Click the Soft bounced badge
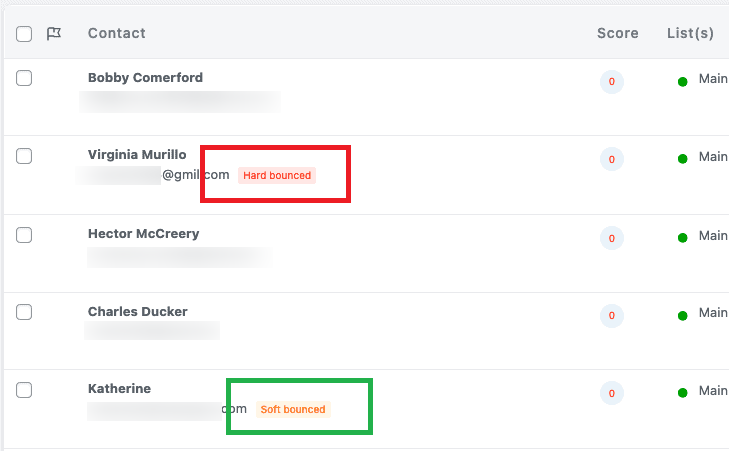729x451 pixels. pyautogui.click(x=293, y=409)
